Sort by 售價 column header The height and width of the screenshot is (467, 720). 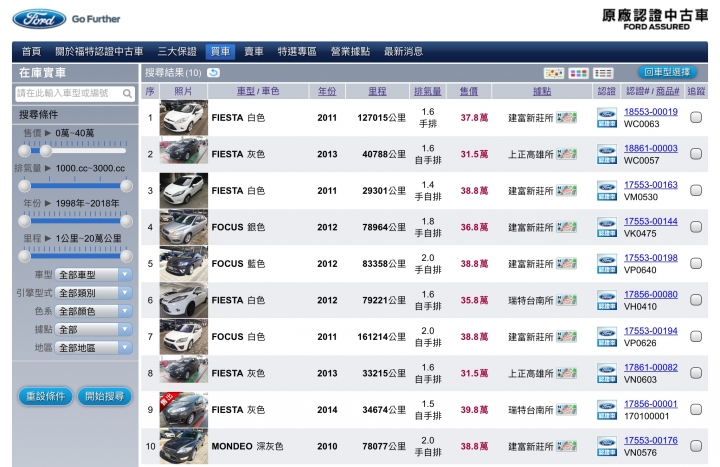point(469,91)
